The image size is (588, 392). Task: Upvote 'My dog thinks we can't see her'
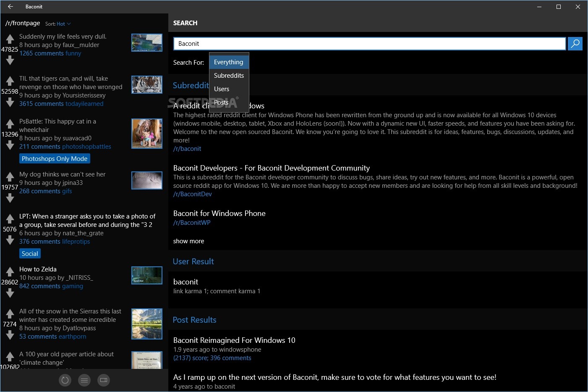tap(10, 176)
